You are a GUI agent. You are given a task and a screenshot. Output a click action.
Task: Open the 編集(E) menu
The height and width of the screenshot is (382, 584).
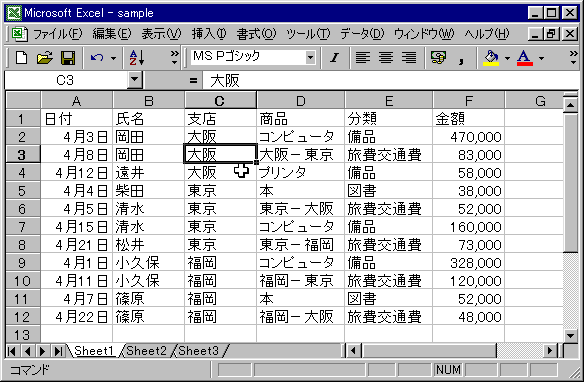(x=112, y=34)
